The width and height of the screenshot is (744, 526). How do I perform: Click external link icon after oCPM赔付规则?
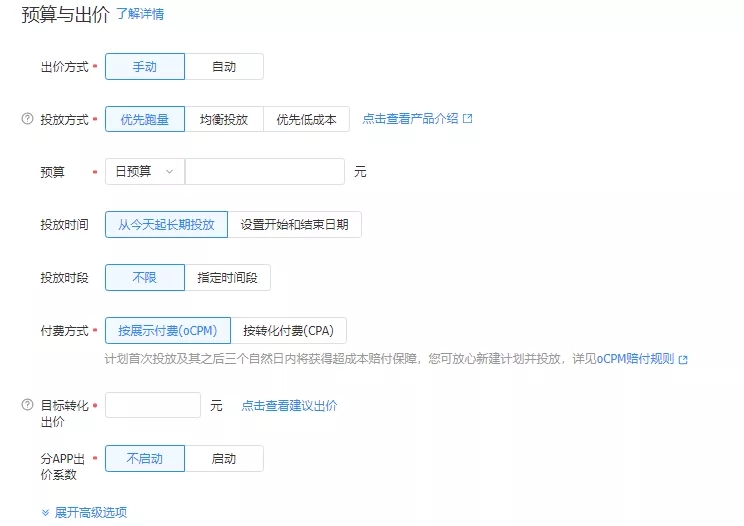click(683, 359)
